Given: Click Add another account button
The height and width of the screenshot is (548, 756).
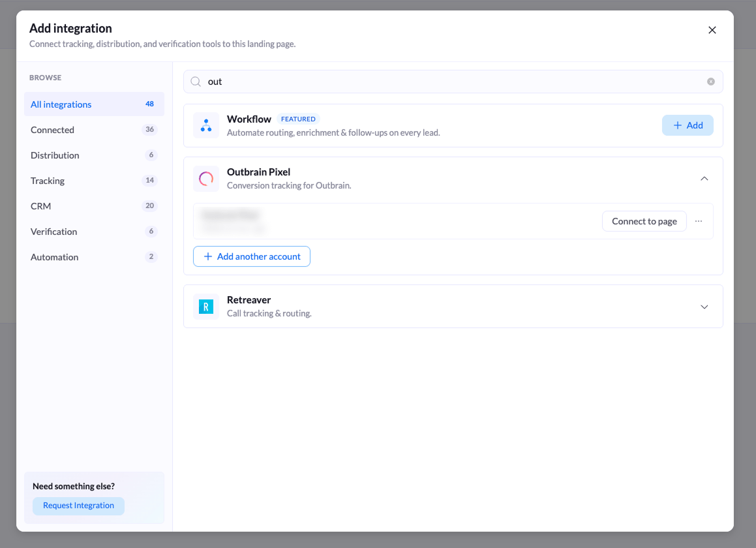Looking at the screenshot, I should [251, 256].
